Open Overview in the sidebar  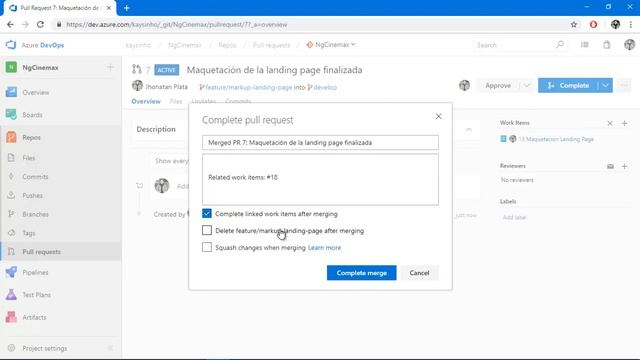click(x=35, y=93)
